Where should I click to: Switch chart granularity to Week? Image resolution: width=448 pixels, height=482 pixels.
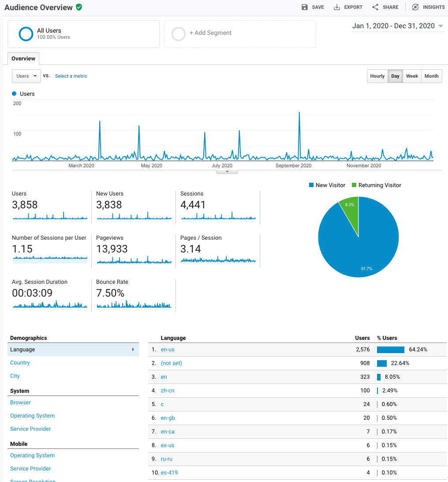pos(412,76)
